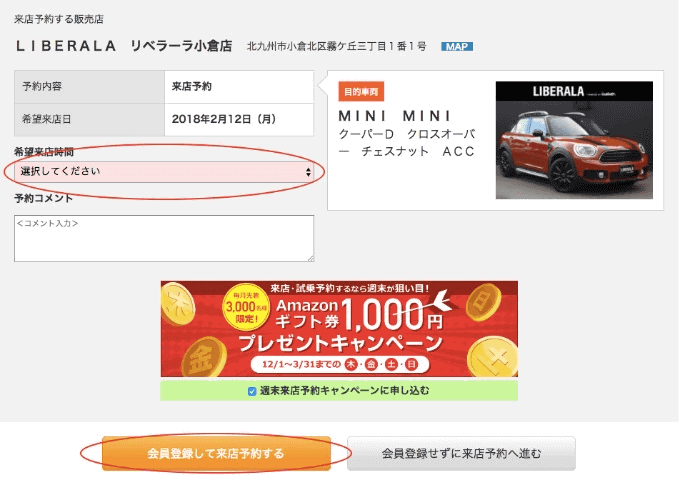Screen dimensions: 680x487
Task: Toggle 週末来店予約キャンペーンに申し込む checkbox
Action: tap(252, 391)
